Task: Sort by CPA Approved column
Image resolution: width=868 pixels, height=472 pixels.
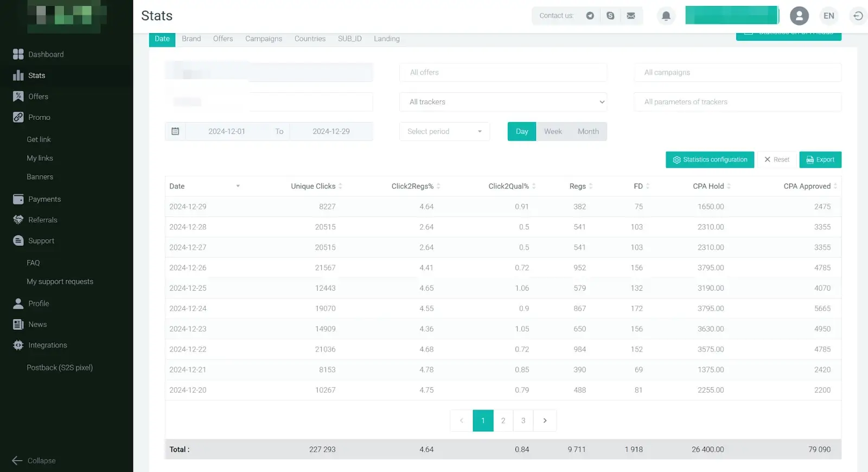Action: click(810, 186)
